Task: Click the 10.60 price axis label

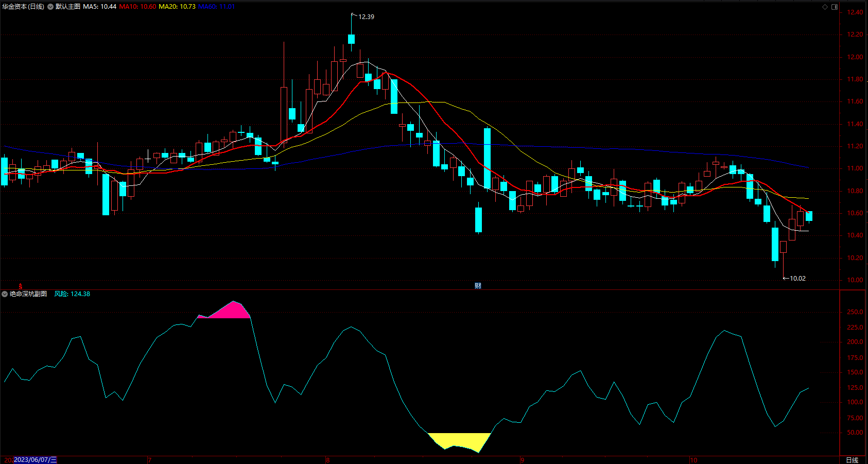Action: point(856,213)
